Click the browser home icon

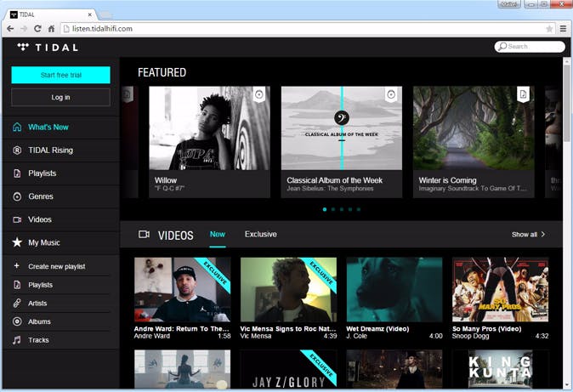coord(52,29)
